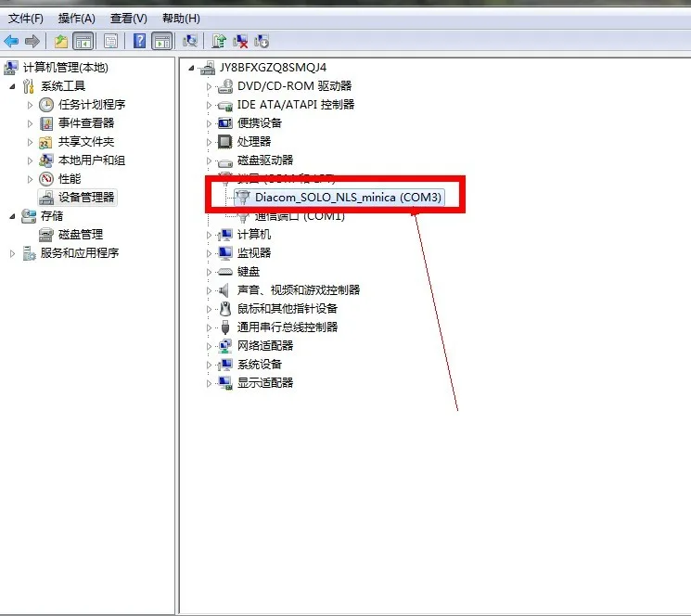Click the 事件查看器 icon

tap(46, 123)
